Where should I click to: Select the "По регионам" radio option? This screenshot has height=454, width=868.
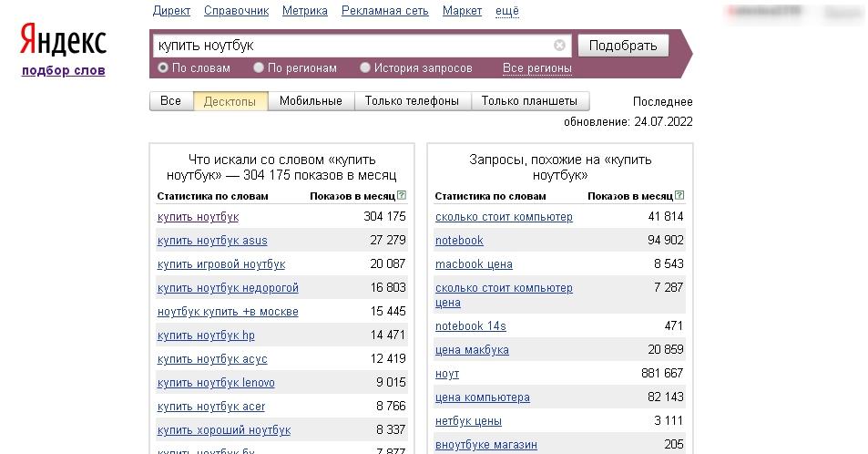(259, 67)
